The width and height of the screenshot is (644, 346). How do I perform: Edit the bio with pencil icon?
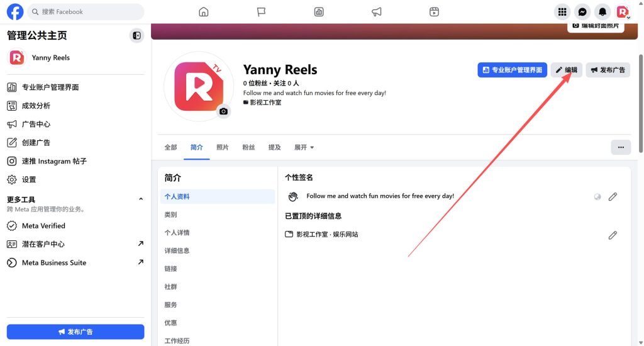[x=613, y=196]
